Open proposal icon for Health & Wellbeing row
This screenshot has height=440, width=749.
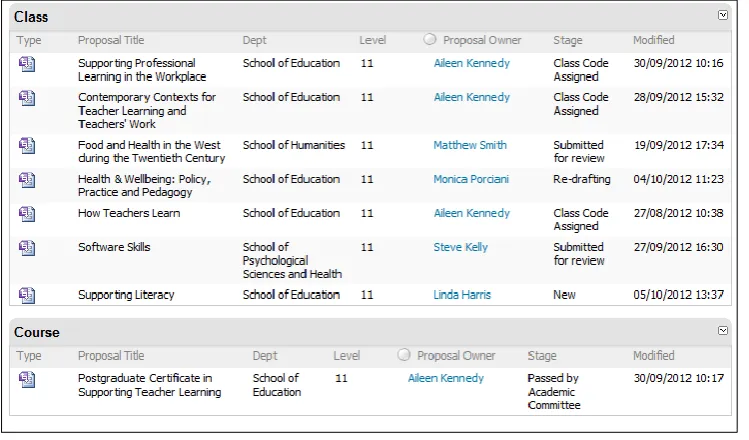27,180
